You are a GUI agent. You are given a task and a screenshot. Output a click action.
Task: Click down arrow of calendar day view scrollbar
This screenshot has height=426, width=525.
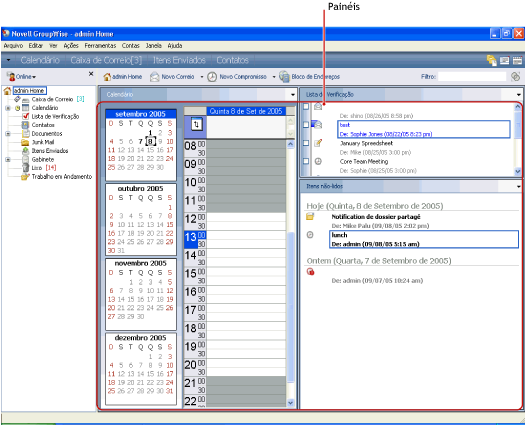tap(291, 403)
